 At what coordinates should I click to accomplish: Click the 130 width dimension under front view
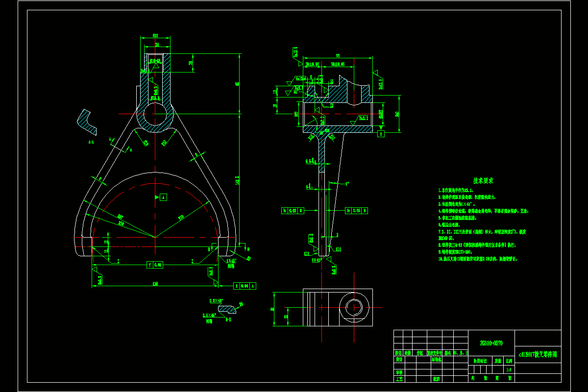coord(155,284)
